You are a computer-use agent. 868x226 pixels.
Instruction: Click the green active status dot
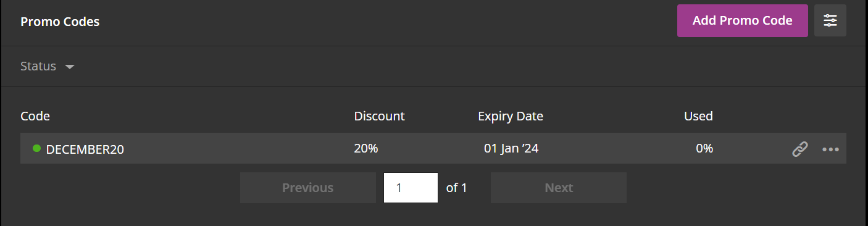pyautogui.click(x=36, y=148)
